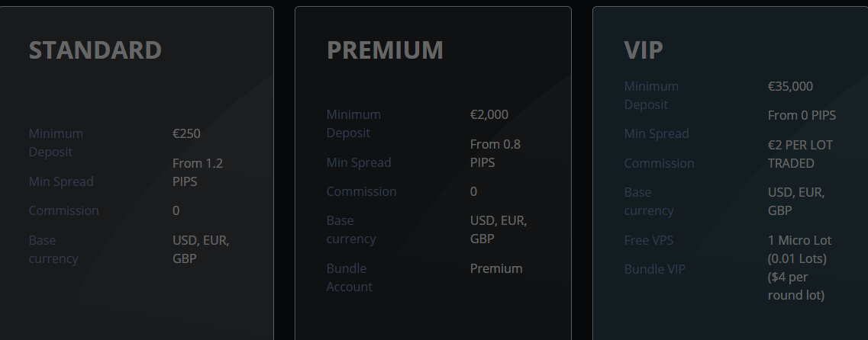
Task: Click Premium card's Min Spread label
Action: 359,162
